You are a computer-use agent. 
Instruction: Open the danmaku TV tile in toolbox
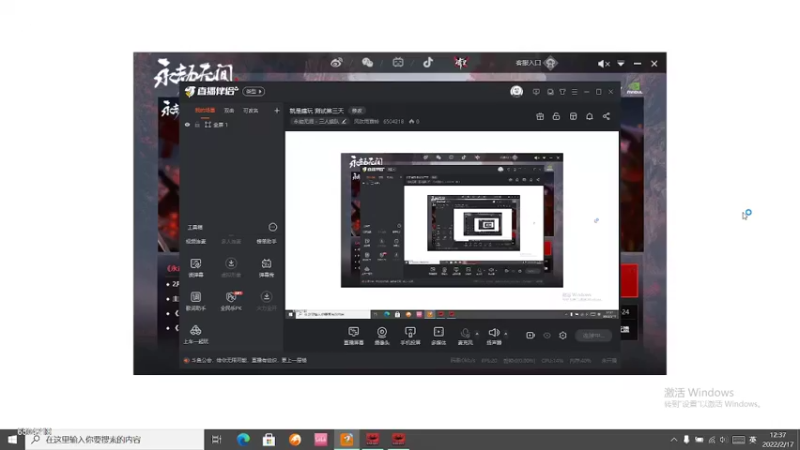[x=266, y=267]
